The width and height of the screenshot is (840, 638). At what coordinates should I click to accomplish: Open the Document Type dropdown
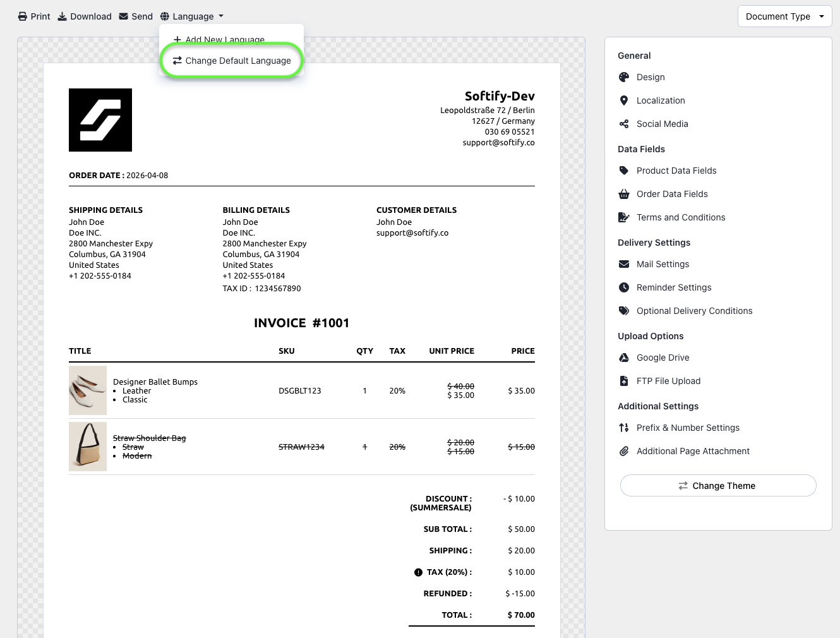click(x=784, y=16)
